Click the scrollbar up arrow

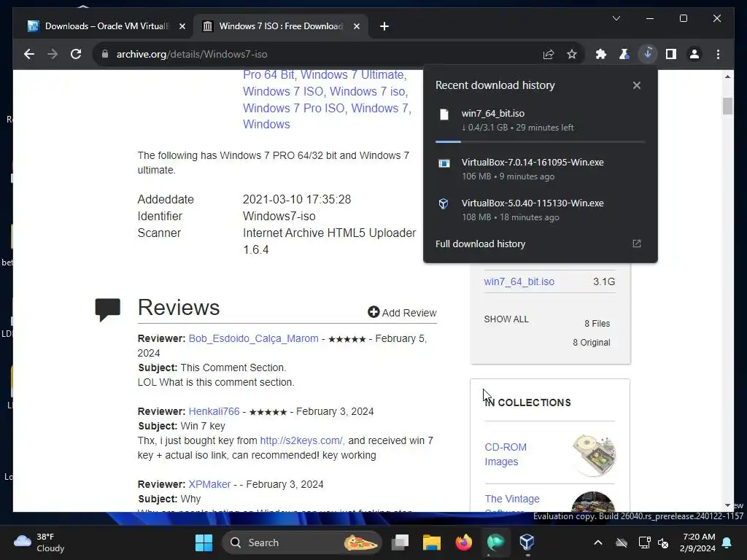click(x=727, y=76)
